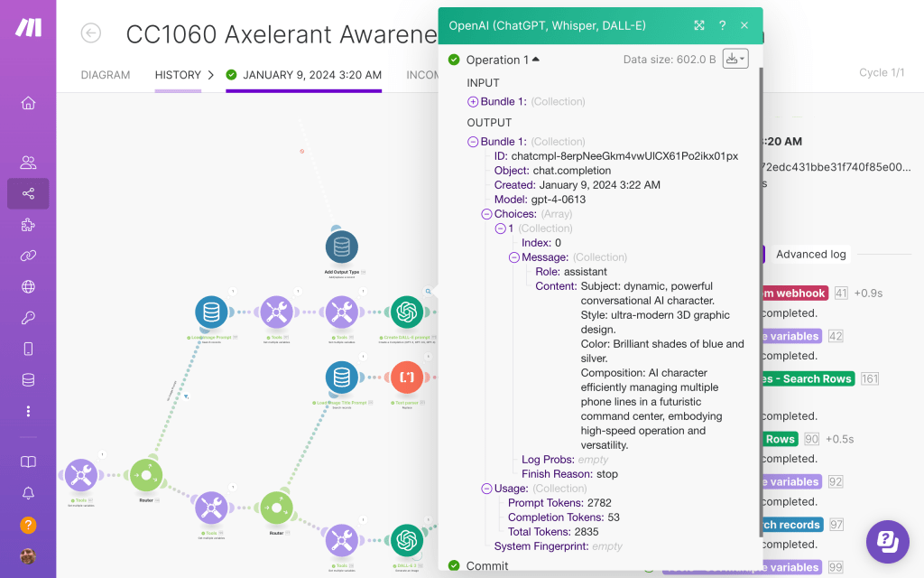This screenshot has width=924, height=578.
Task: Collapse the Usage collection
Action: click(487, 489)
